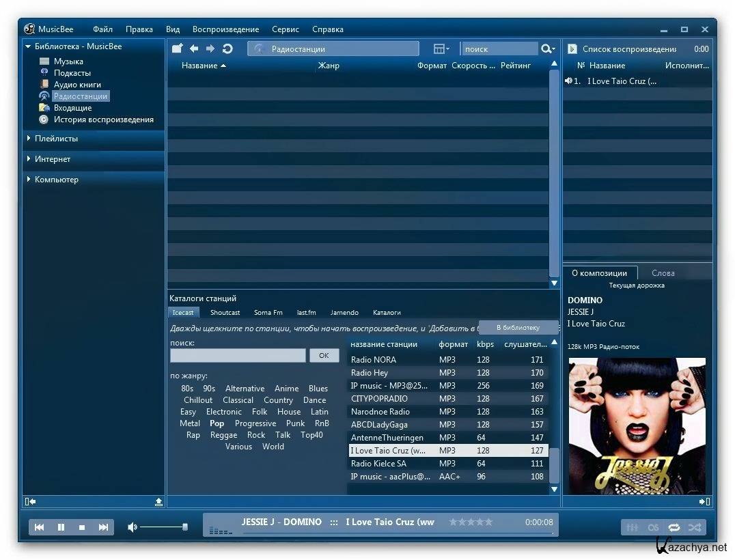Click the magnifier search icon
735x560 pixels.
[x=546, y=48]
